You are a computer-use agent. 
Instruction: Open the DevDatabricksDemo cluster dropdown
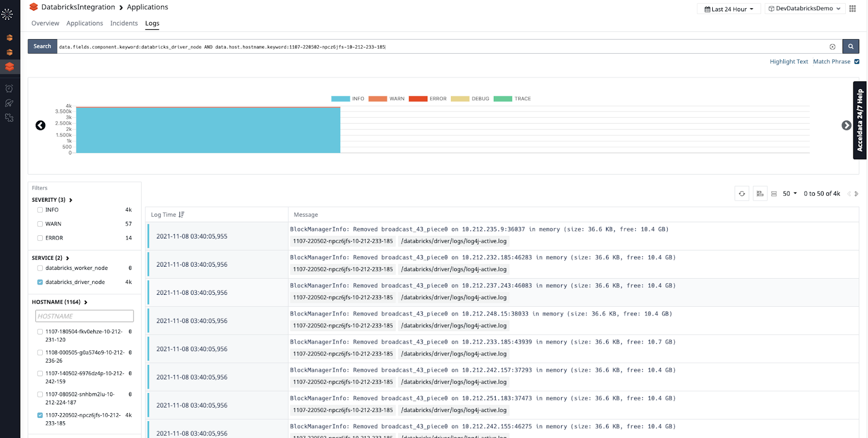pos(805,9)
